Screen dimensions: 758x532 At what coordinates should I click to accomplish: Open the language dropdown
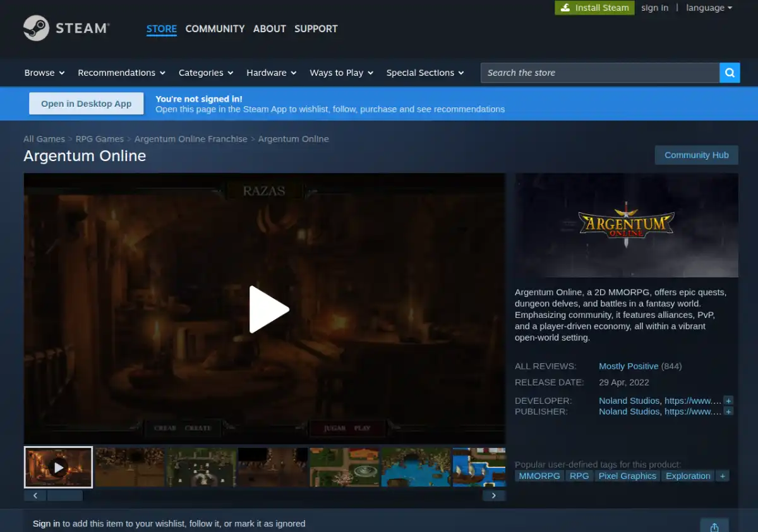[x=709, y=8]
